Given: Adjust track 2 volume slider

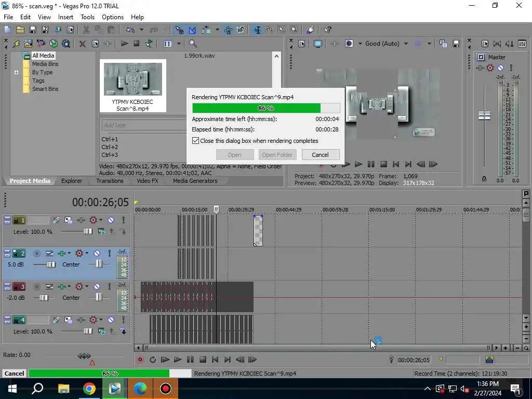Looking at the screenshot, I should (50, 264).
